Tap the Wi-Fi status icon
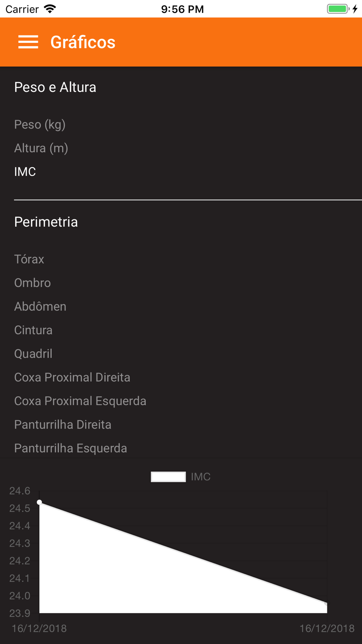This screenshot has height=644, width=362. [x=50, y=9]
